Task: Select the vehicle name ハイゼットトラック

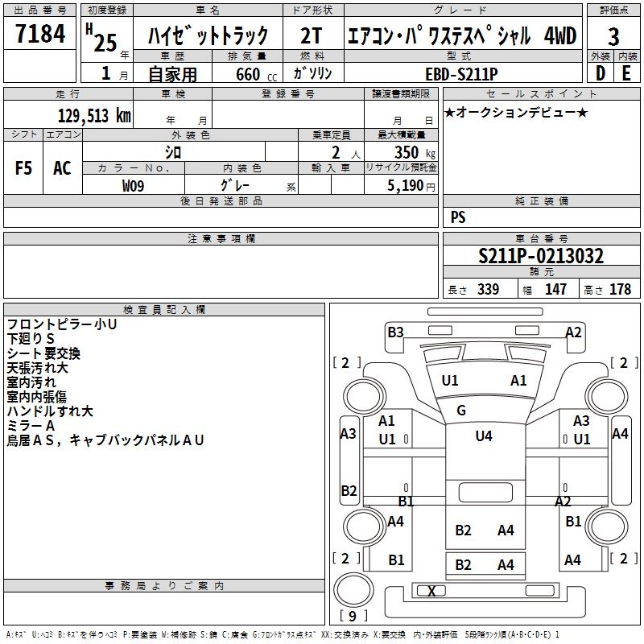Action: coord(208,35)
